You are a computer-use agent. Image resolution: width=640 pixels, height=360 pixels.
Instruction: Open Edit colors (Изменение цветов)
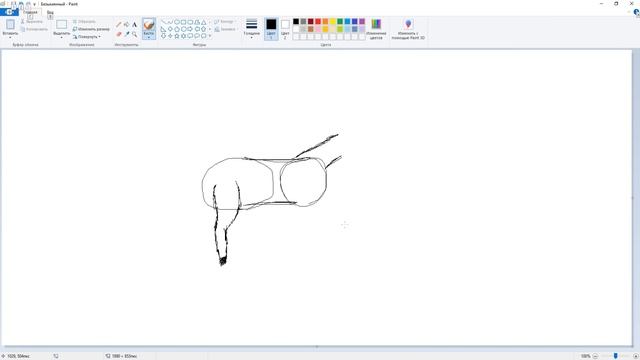pos(376,29)
